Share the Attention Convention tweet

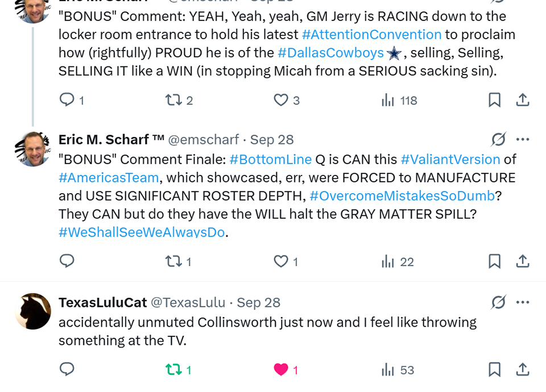pyautogui.click(x=523, y=101)
